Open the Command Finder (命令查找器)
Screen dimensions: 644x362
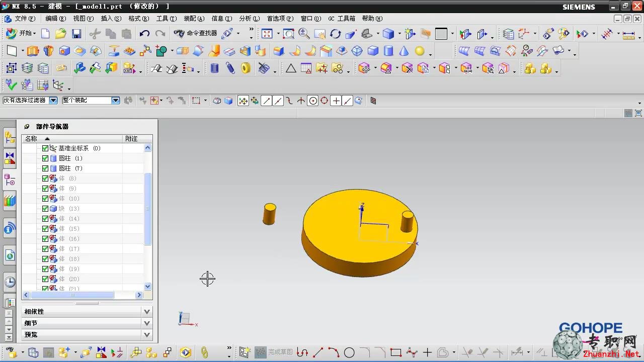[x=196, y=34]
